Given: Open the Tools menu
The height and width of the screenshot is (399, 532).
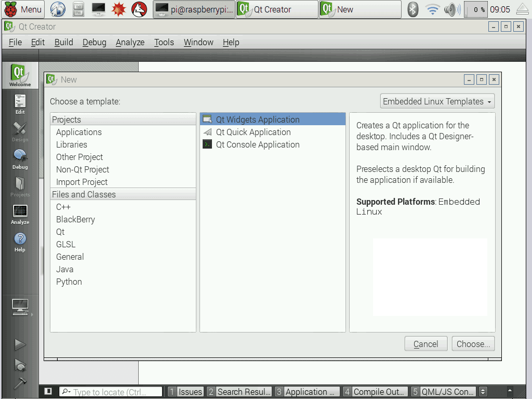Looking at the screenshot, I should [164, 42].
